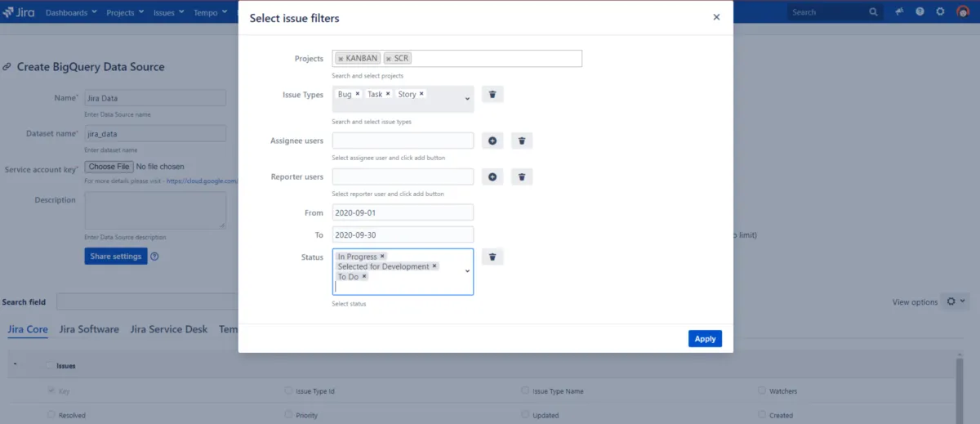Remove Selected for Development status tag
980x424 pixels.
(x=434, y=266)
